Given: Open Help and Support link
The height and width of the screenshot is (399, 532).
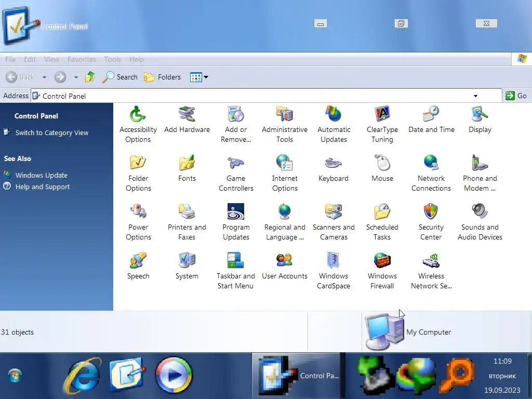Looking at the screenshot, I should [x=43, y=187].
